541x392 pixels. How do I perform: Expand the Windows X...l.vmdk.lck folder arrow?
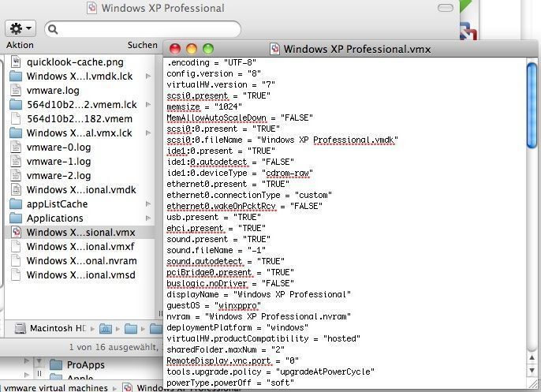(148, 76)
